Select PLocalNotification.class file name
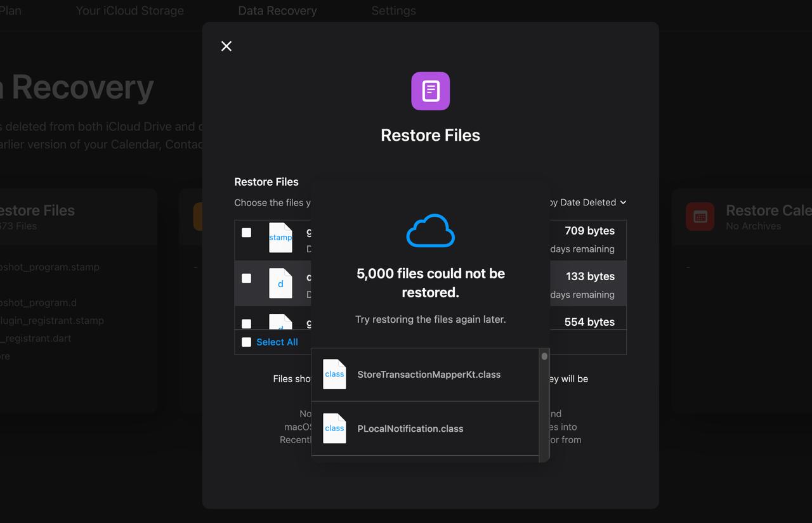The image size is (812, 523). tap(410, 429)
